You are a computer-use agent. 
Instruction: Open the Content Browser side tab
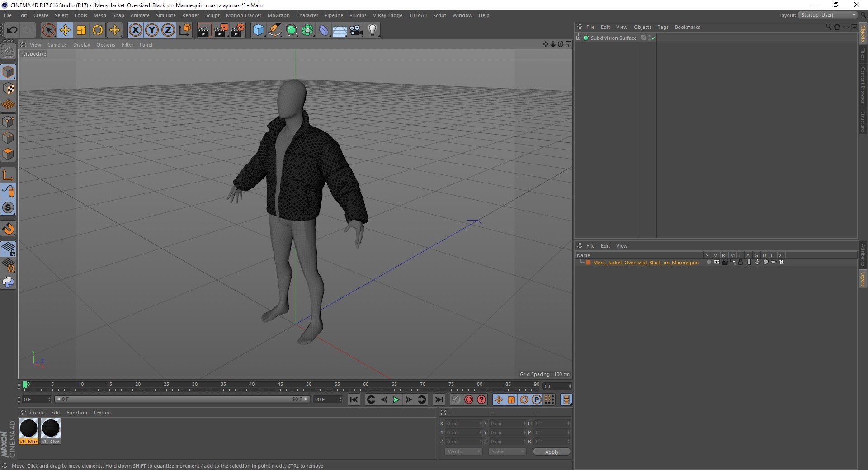[863, 85]
